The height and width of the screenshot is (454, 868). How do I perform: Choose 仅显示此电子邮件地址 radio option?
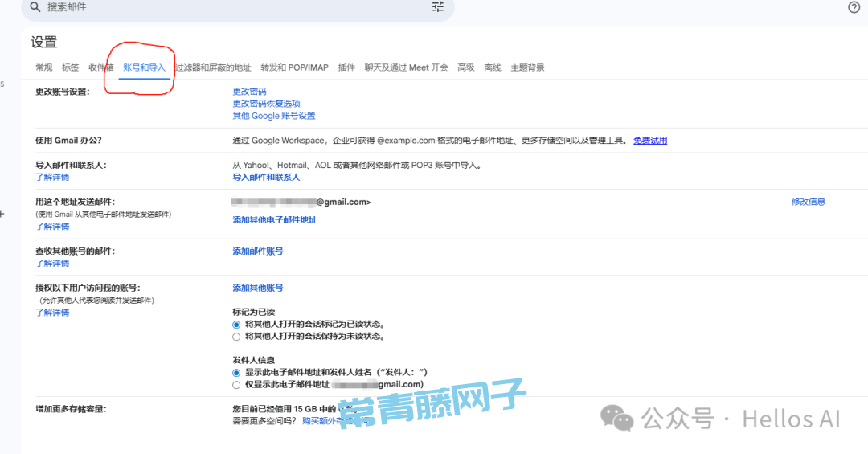point(236,385)
